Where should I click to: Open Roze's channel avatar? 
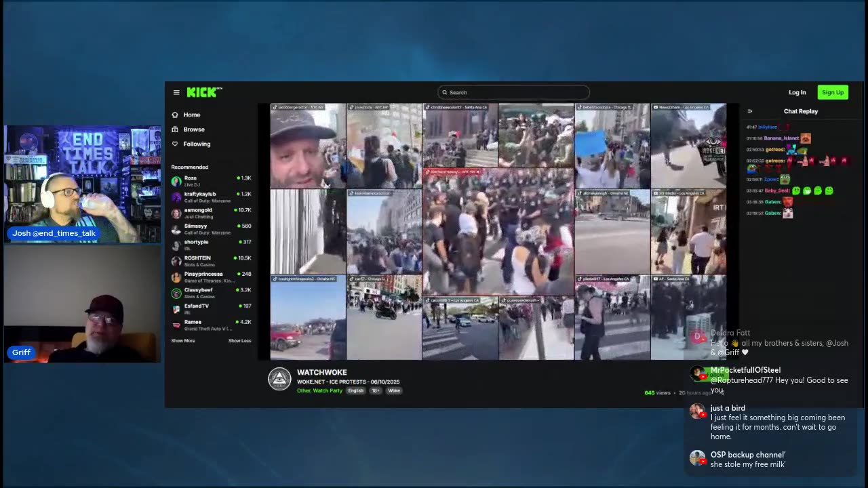176,181
